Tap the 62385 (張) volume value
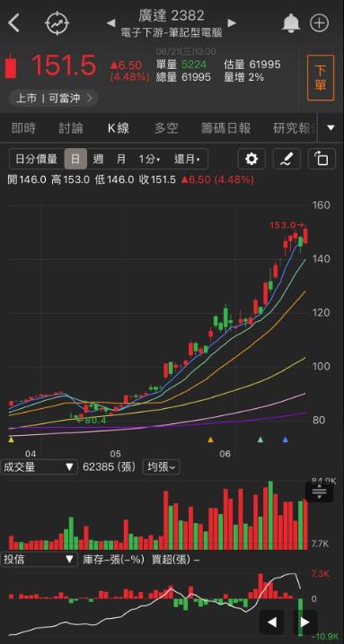This screenshot has height=644, width=344. click(x=109, y=467)
